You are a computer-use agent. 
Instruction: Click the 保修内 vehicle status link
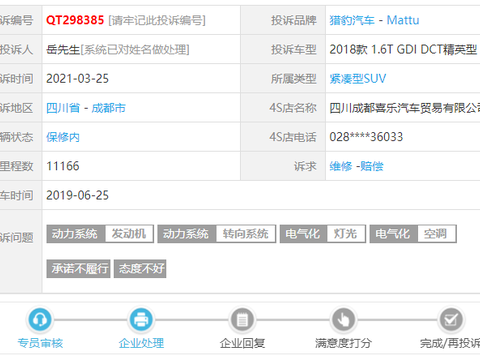click(x=63, y=137)
